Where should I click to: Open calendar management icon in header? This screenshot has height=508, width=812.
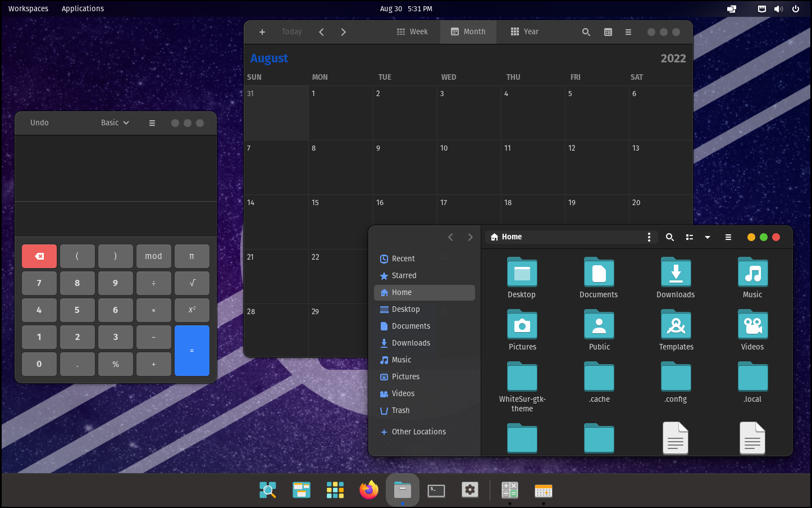coord(608,32)
